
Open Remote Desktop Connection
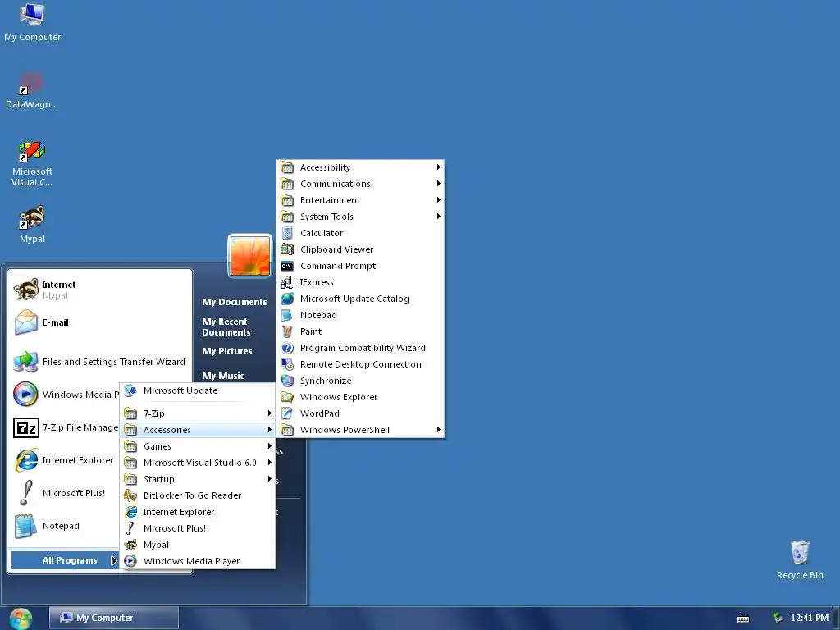360,364
